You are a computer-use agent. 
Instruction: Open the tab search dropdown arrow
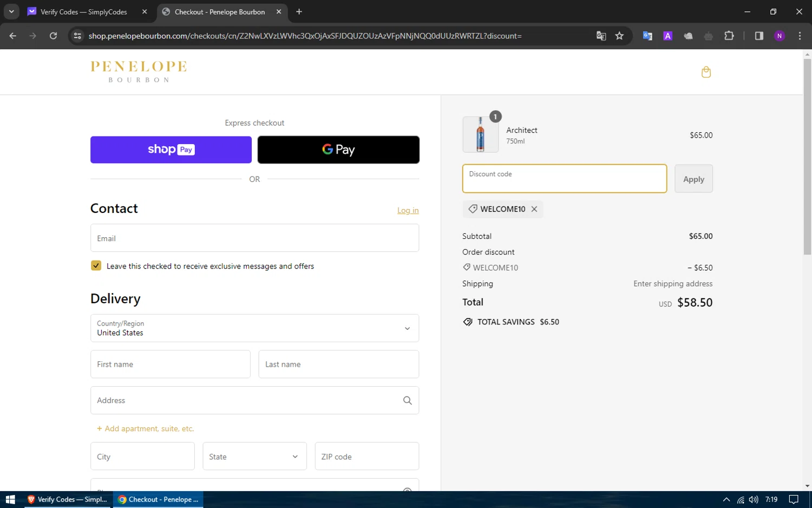(x=11, y=11)
